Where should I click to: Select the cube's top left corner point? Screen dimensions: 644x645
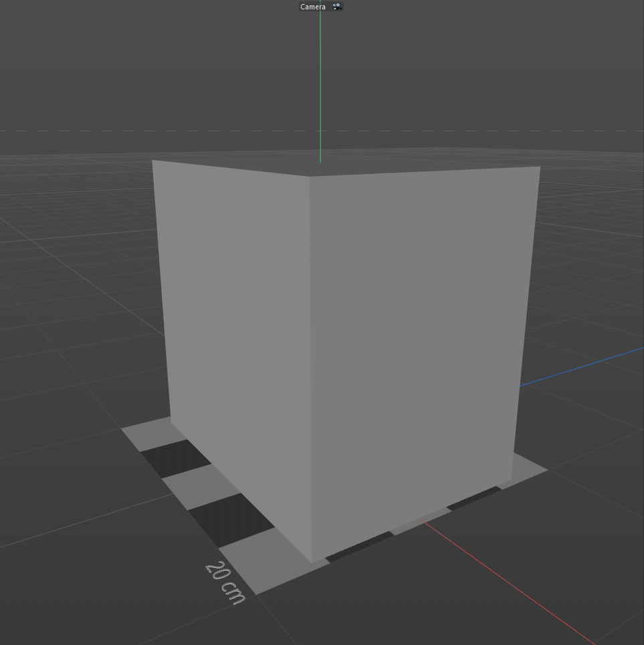click(152, 161)
